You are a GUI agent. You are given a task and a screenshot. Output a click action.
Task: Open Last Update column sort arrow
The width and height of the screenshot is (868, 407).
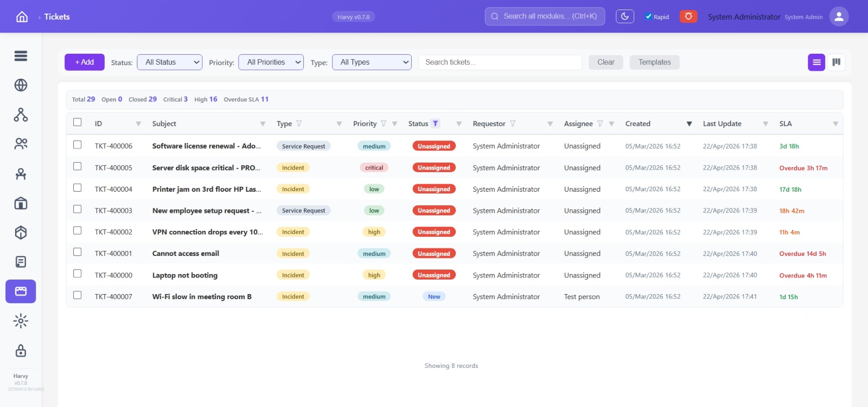(x=766, y=124)
